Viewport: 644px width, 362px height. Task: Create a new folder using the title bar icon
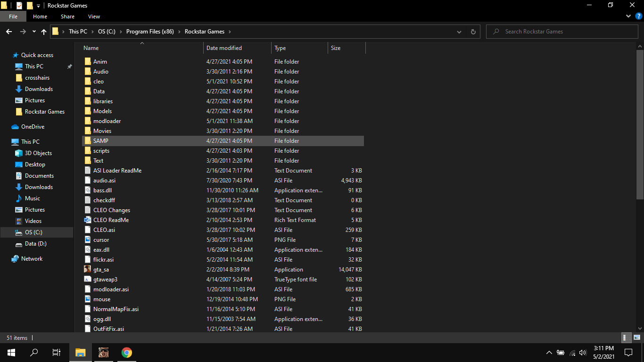coord(30,6)
